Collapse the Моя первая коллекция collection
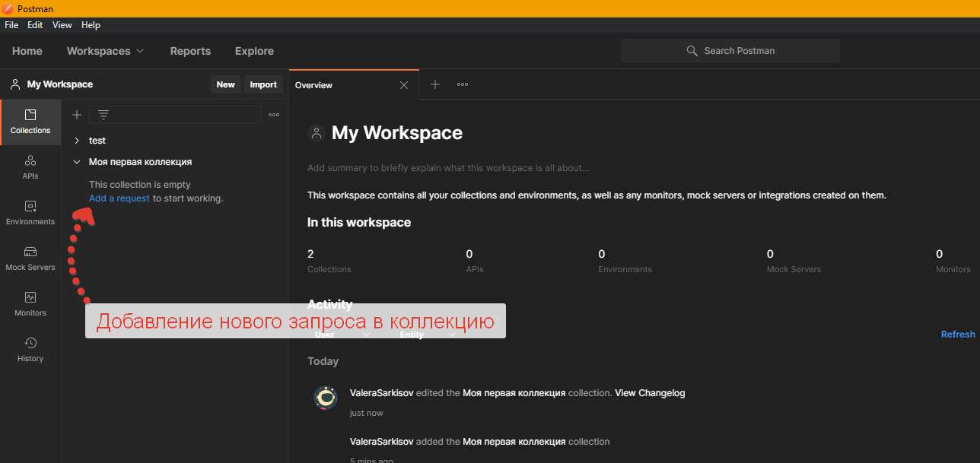980x463 pixels. 77,162
